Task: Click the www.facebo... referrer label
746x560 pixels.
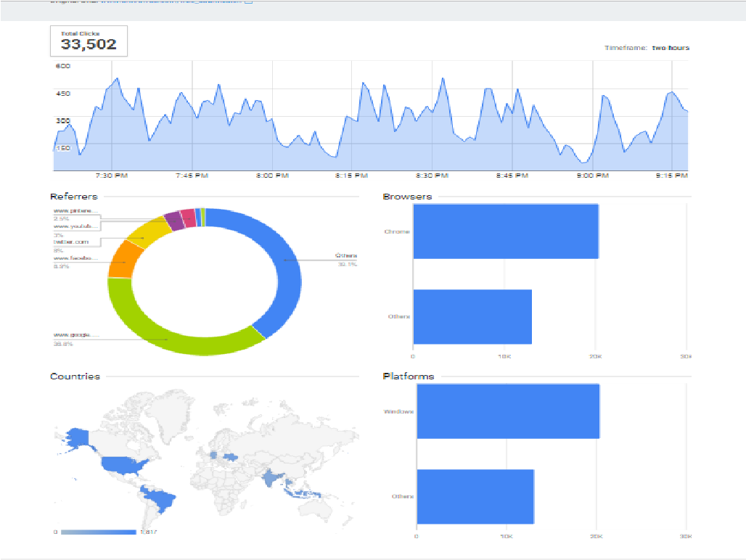Action: (75, 258)
